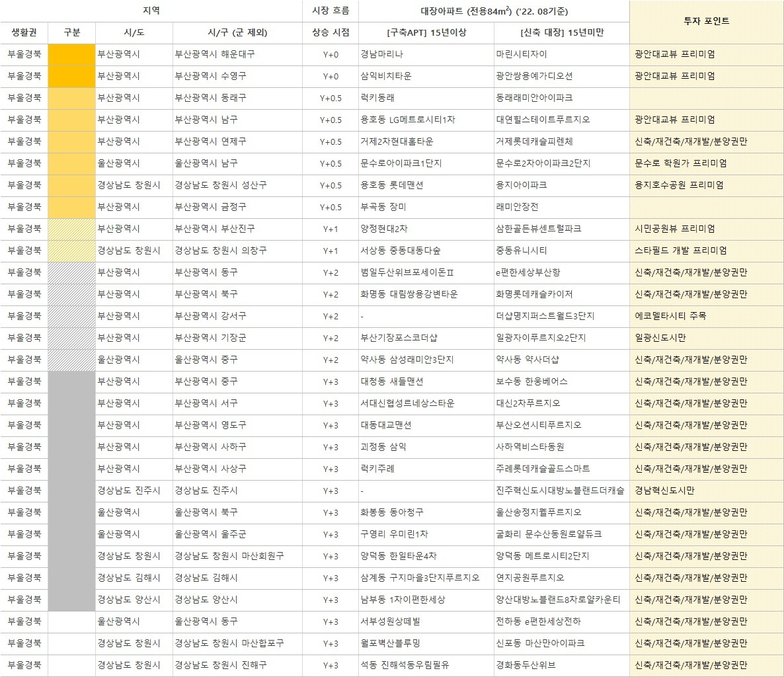The image size is (784, 677).
Task: Select cell 부산광역시 해운대구
Action: [237, 54]
